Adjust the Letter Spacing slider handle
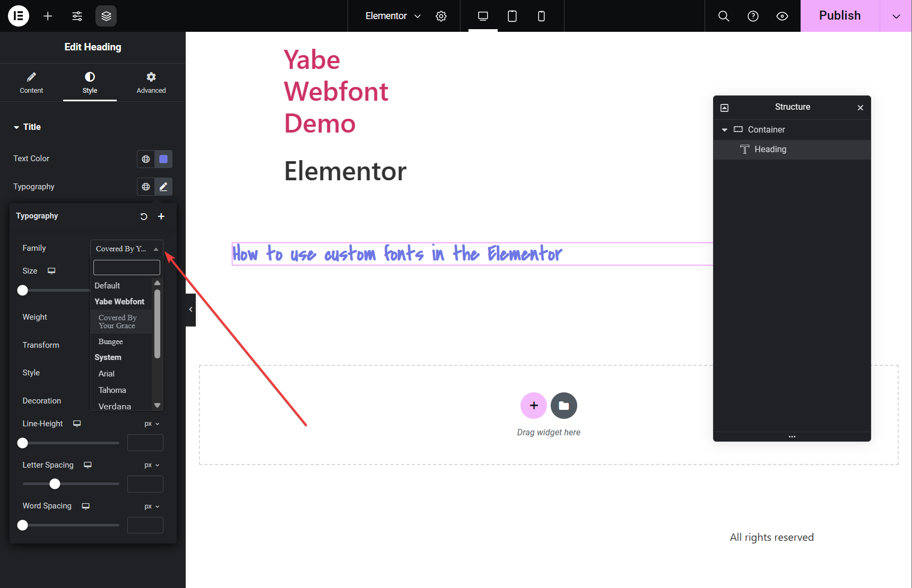 pos(55,484)
